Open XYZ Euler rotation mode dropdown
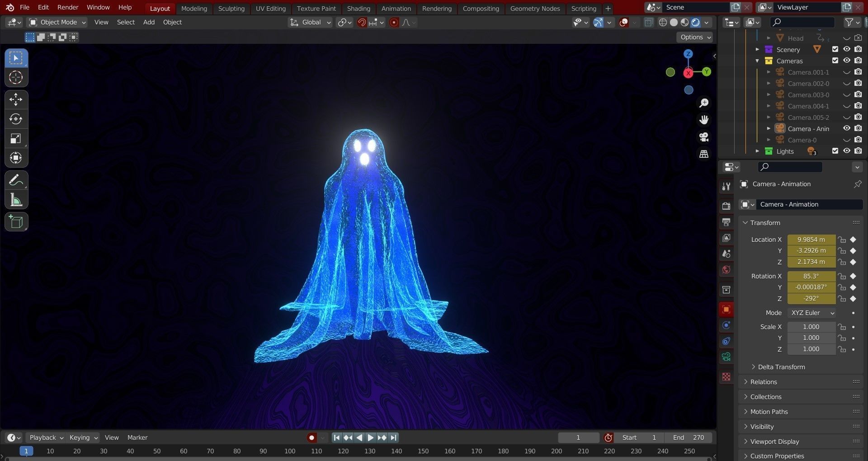Screen dimensions: 868x461 (811, 313)
